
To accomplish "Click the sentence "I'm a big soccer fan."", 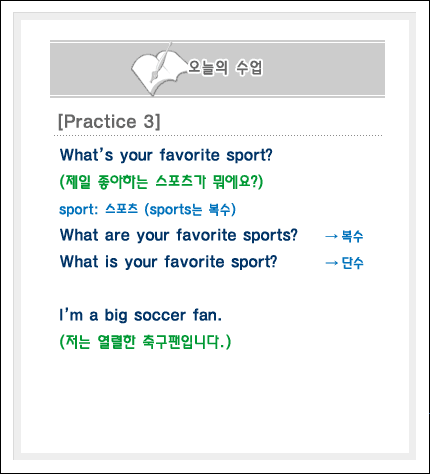I will [x=140, y=315].
